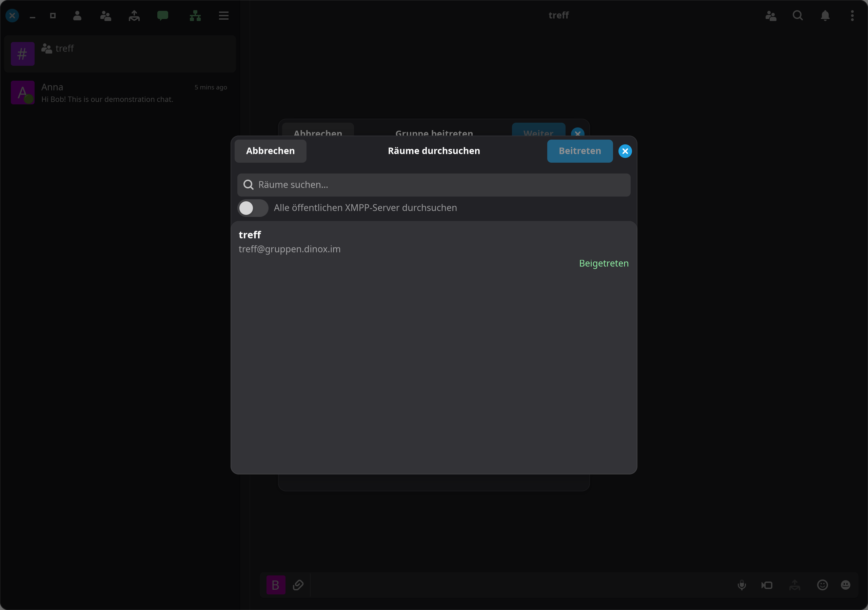Select the treff room in results
The height and width of the screenshot is (610, 868).
434,249
